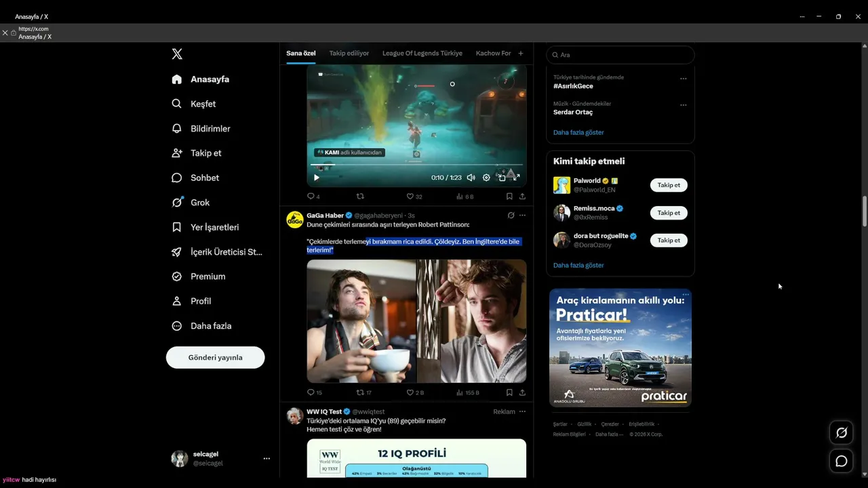Open the floating chat messages button
868x488 pixels.
coord(842,461)
